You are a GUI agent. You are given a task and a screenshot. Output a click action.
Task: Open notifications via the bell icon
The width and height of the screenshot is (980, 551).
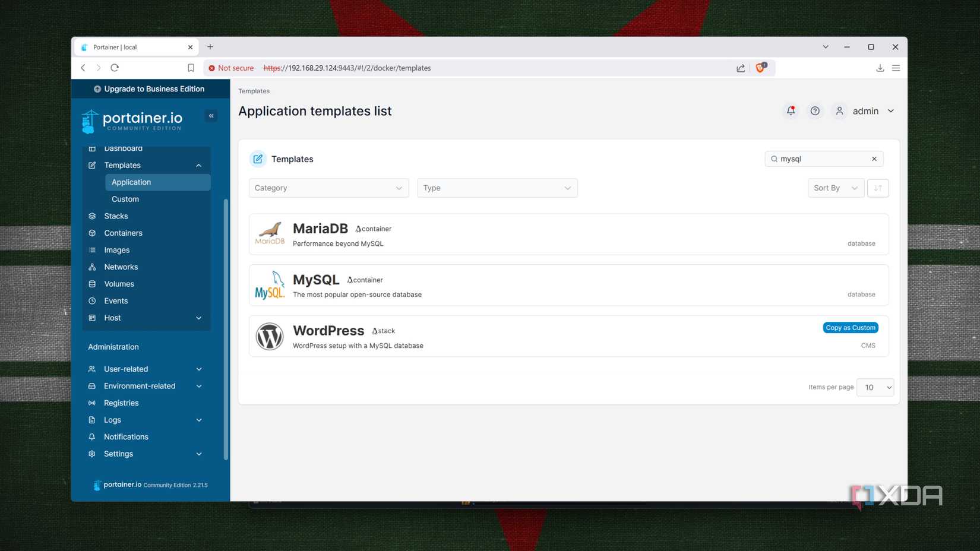(791, 110)
